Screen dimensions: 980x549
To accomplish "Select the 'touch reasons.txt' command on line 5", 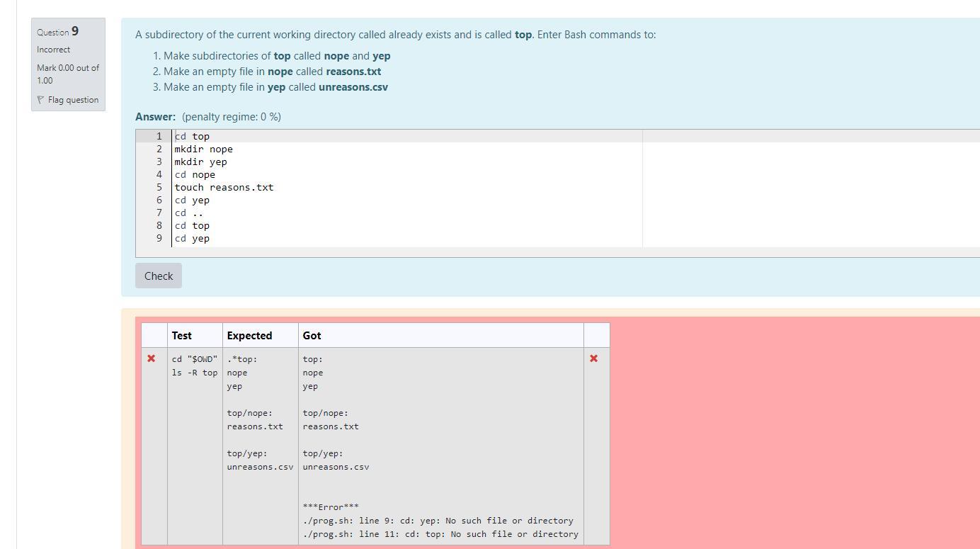I will tap(224, 187).
